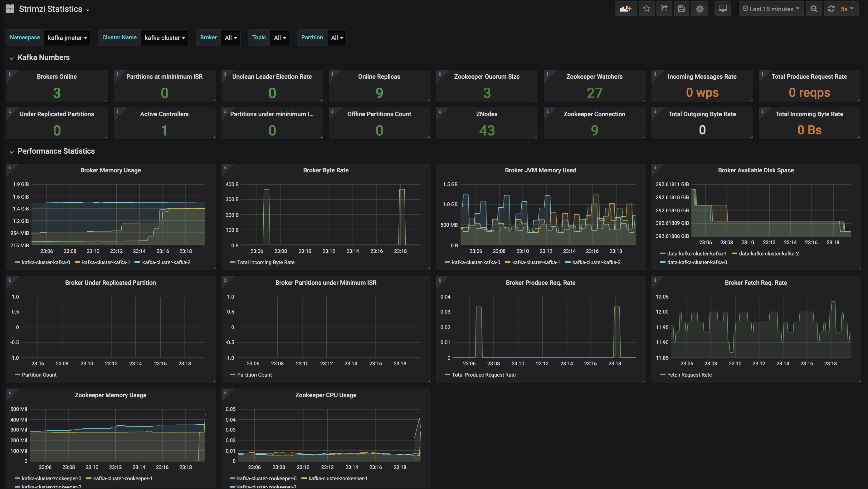Open the 5s refresh interval selector
This screenshot has height=489, width=868.
(x=847, y=9)
